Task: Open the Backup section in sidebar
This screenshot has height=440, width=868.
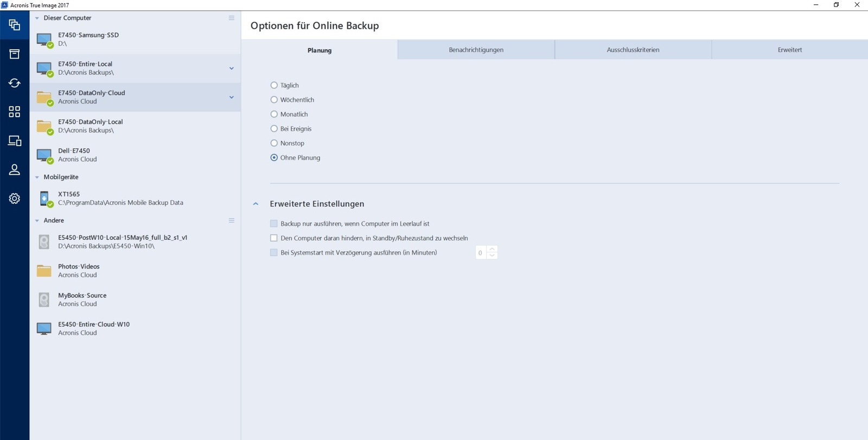Action: (x=15, y=25)
